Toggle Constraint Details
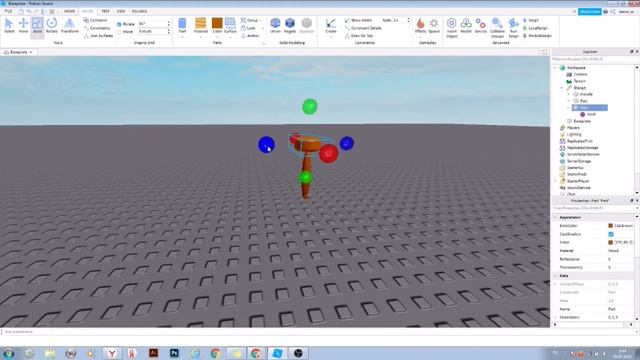 coord(363,28)
